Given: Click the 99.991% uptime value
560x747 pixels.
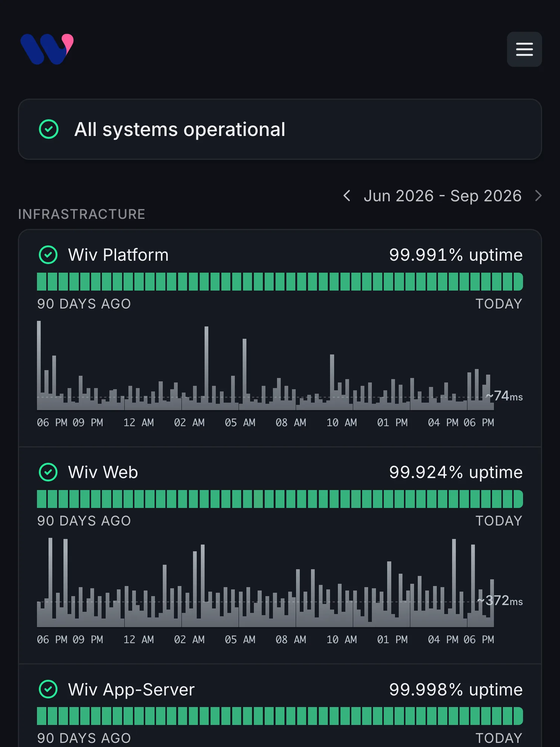Looking at the screenshot, I should coord(456,255).
